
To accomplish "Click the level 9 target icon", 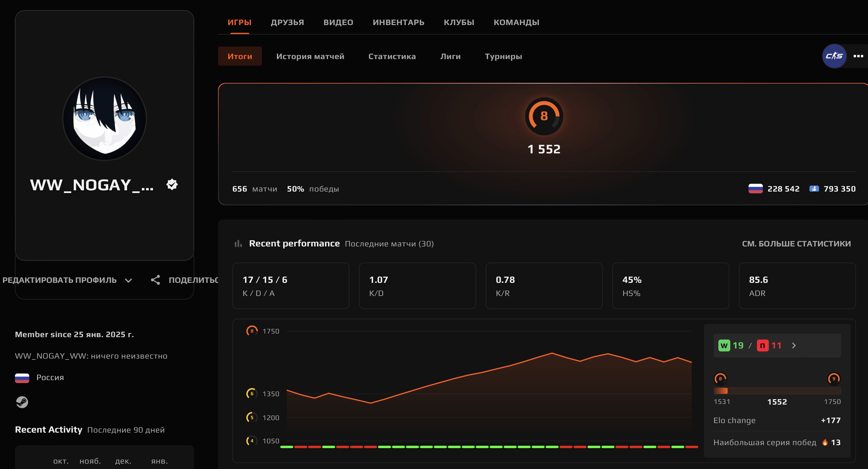I will pyautogui.click(x=834, y=378).
